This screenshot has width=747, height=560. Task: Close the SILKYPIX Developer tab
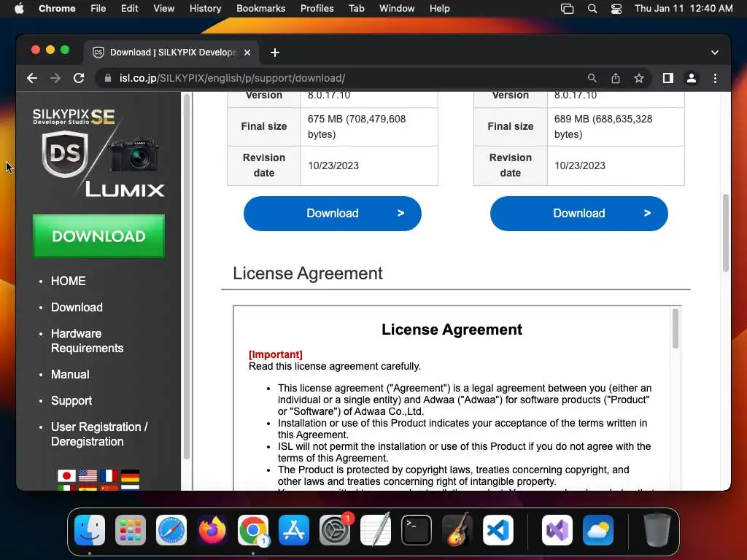pyautogui.click(x=247, y=52)
